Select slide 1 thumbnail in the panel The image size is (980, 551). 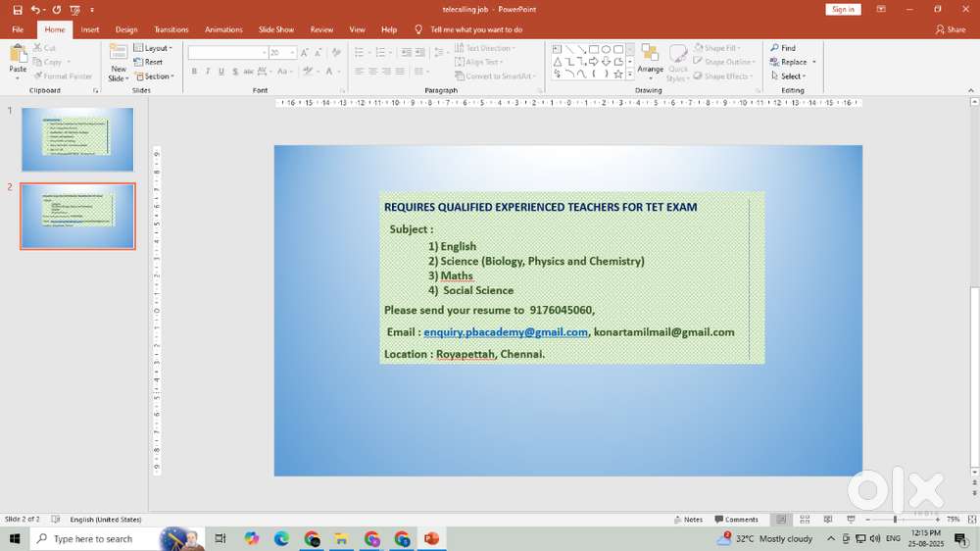[77, 139]
